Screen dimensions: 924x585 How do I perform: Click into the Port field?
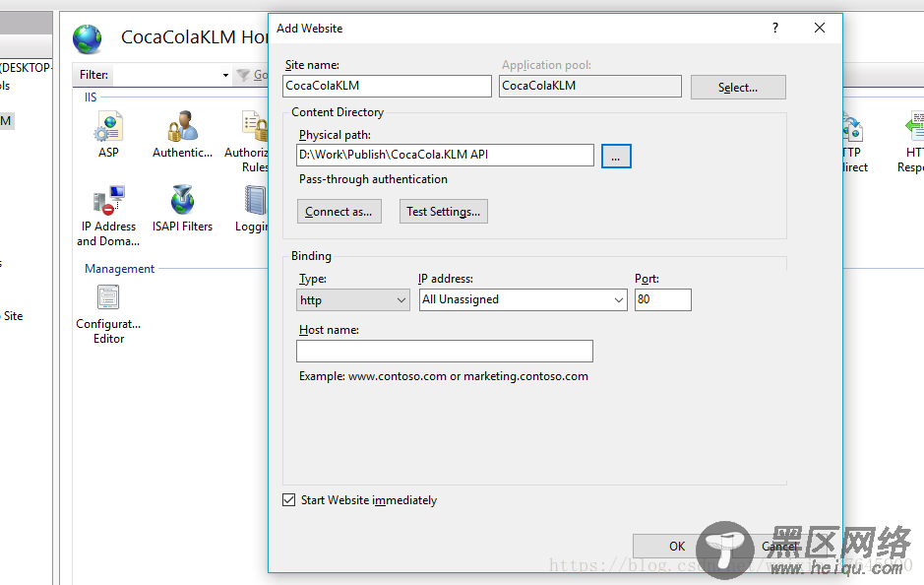(x=663, y=299)
